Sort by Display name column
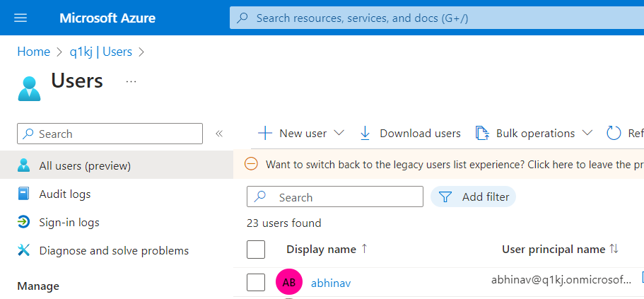The width and height of the screenshot is (644, 299). [x=321, y=250]
